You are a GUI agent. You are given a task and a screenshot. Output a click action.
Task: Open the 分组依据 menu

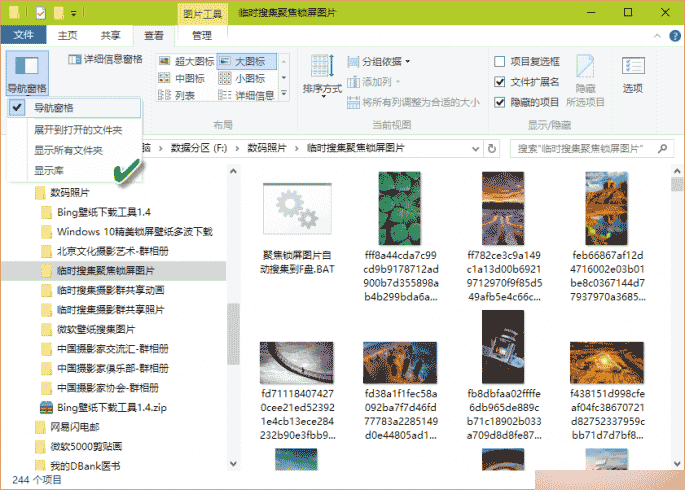(x=379, y=62)
